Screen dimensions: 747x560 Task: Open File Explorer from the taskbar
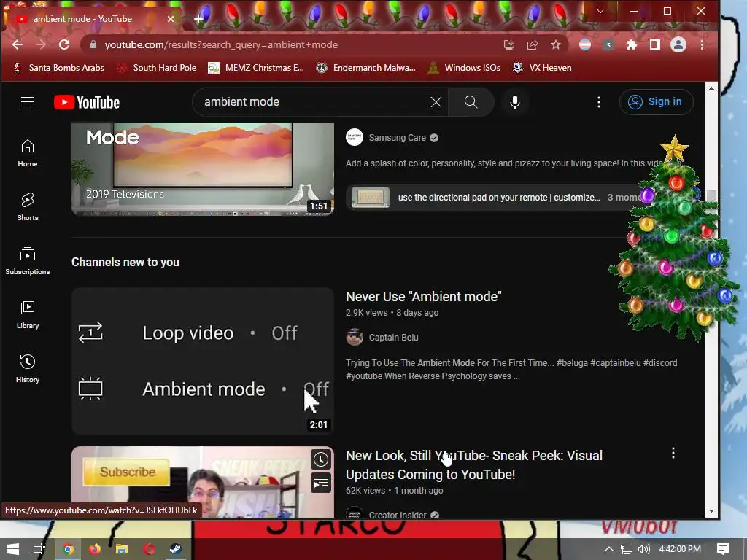[122, 549]
